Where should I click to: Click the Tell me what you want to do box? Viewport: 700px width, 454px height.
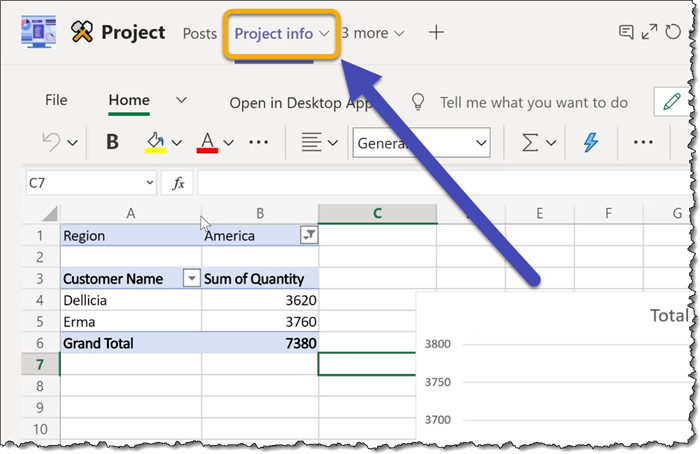click(533, 102)
